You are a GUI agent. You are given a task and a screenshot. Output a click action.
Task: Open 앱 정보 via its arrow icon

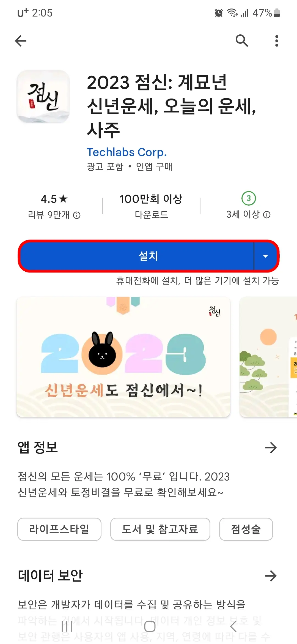[271, 448]
